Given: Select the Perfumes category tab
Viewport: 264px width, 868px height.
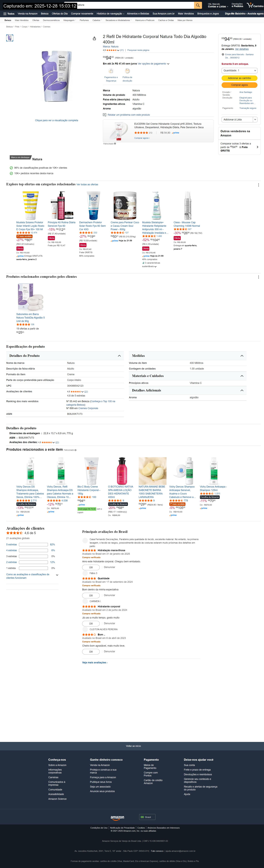Looking at the screenshot, I should coord(84,20).
